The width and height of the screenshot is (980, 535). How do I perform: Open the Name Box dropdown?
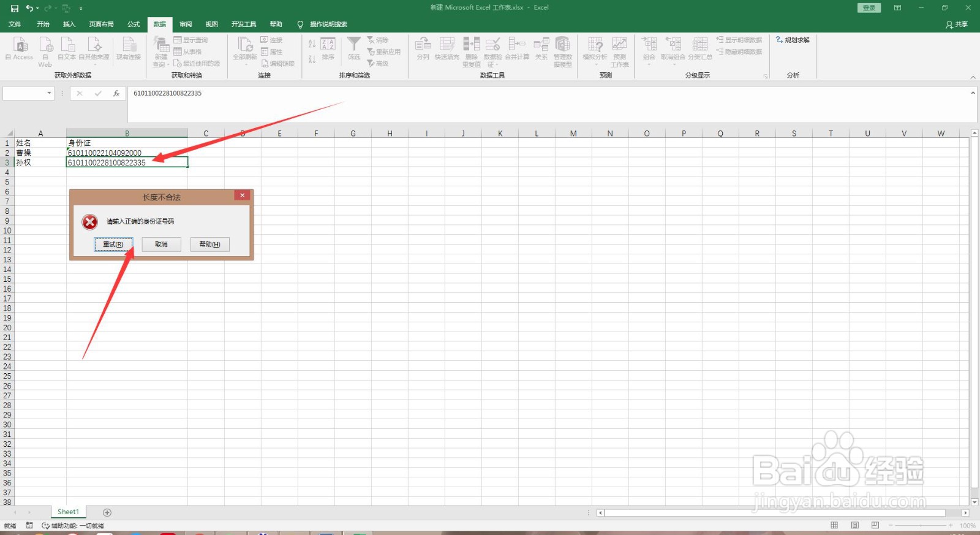tap(50, 93)
